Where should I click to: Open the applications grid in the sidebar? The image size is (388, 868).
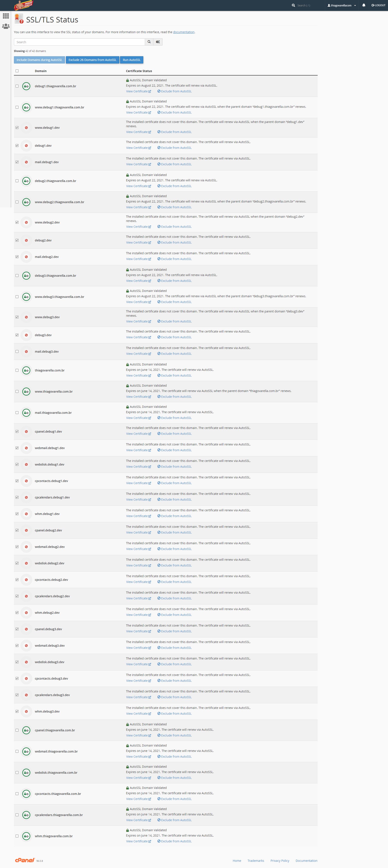[x=6, y=16]
